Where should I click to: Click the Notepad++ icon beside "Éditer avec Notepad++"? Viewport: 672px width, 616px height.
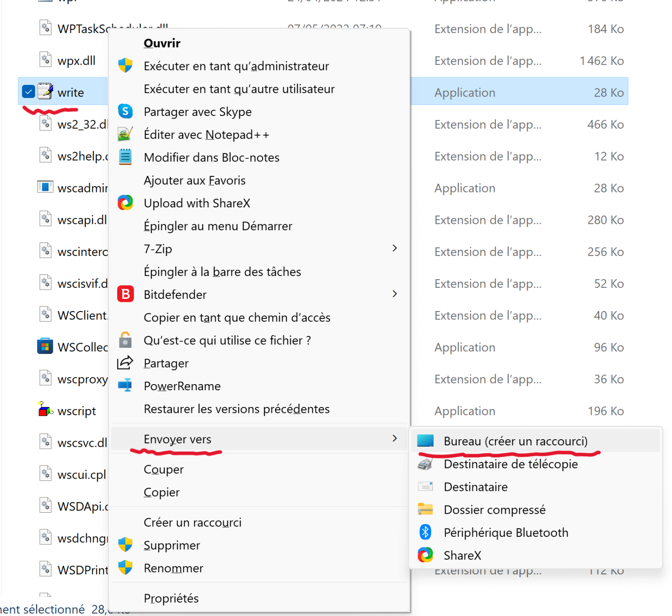(x=126, y=134)
